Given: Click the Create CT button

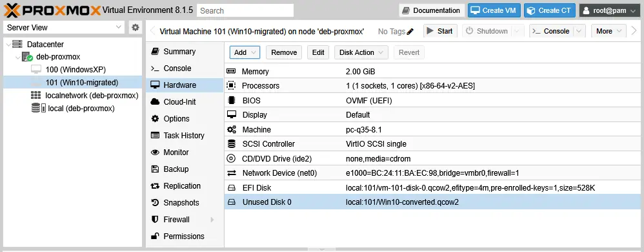Looking at the screenshot, I should [x=550, y=11].
